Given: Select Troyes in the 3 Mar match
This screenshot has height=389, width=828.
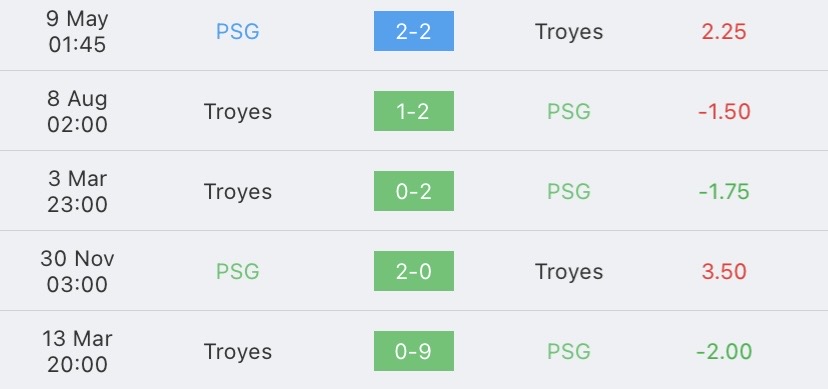Looking at the screenshot, I should coord(238,192).
